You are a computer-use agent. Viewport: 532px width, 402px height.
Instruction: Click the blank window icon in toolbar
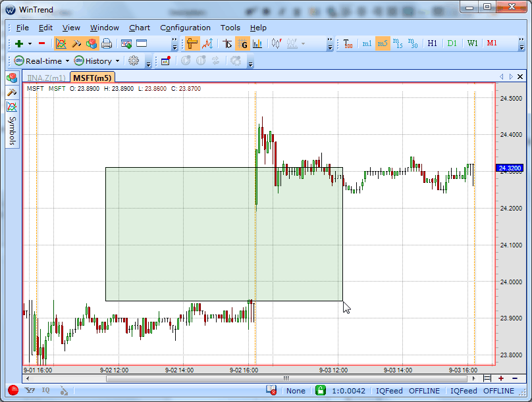[x=142, y=43]
